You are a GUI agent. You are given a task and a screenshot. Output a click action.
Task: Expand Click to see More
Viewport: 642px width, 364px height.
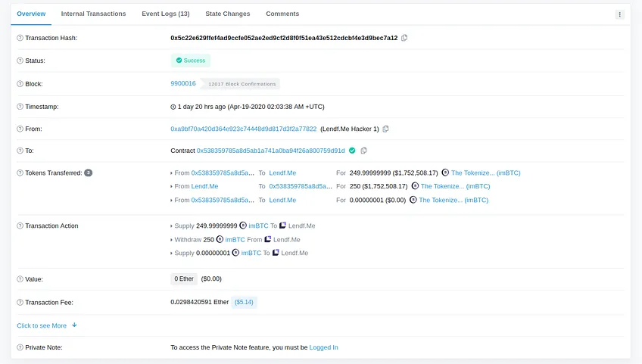pyautogui.click(x=47, y=325)
